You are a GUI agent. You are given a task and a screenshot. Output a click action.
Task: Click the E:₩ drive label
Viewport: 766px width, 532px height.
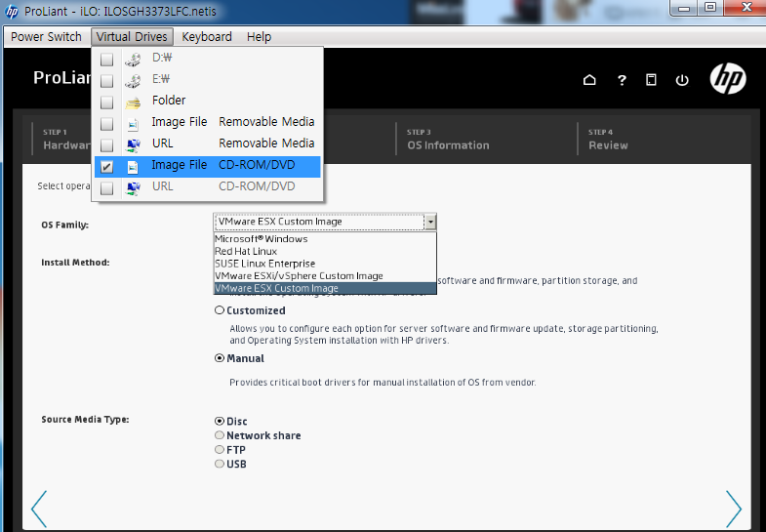[161, 79]
